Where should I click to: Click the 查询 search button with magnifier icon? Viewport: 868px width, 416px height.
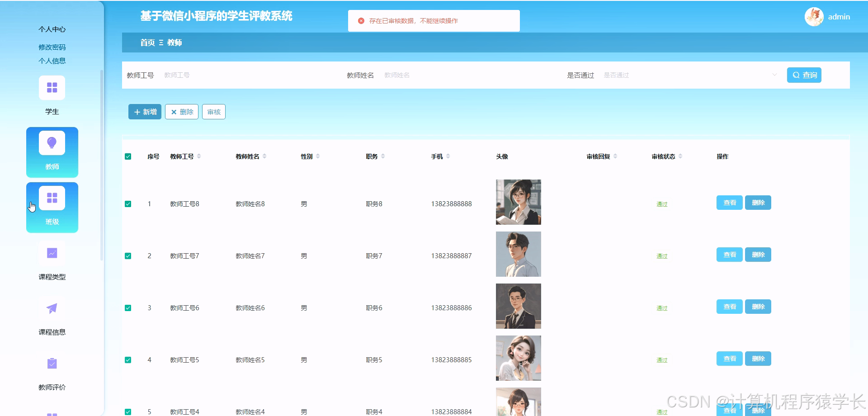(804, 75)
